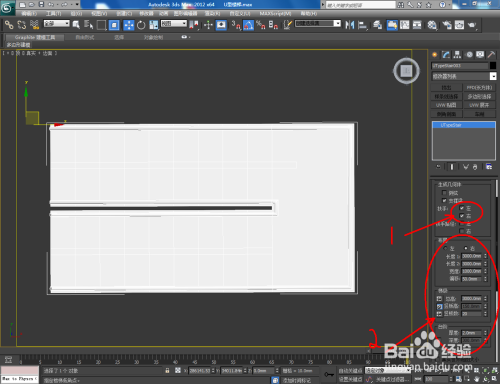Open the MAXScript menu
The image size is (500, 384).
275,13
